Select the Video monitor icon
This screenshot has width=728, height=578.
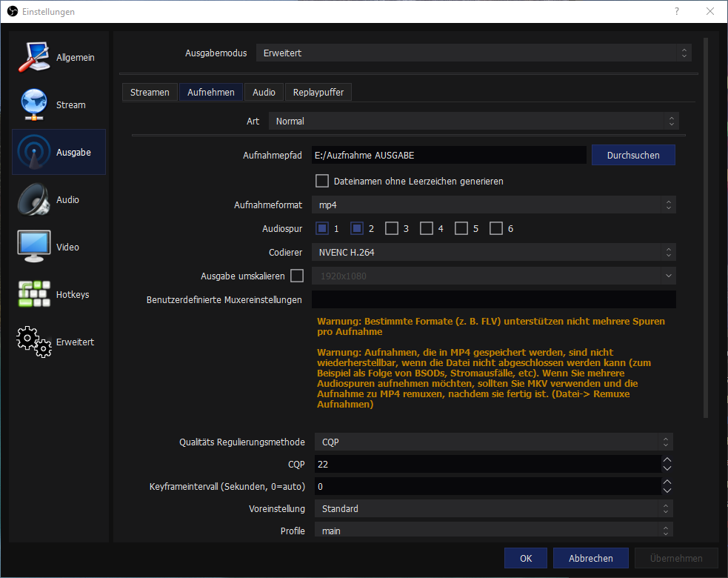(x=34, y=247)
